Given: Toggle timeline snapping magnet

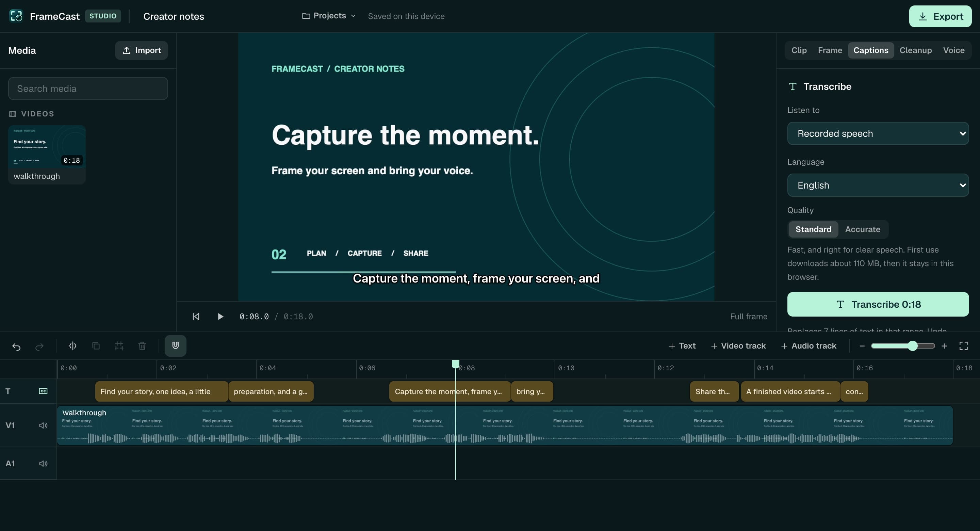Looking at the screenshot, I should [x=175, y=345].
